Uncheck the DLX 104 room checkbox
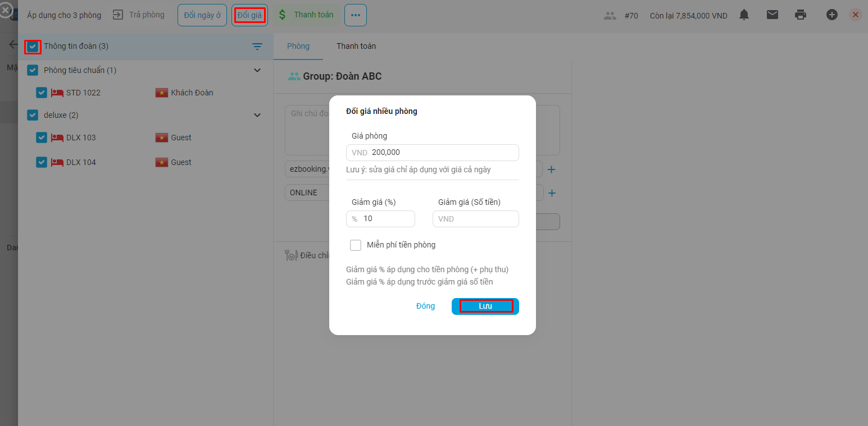Image resolution: width=868 pixels, height=426 pixels. coord(42,162)
